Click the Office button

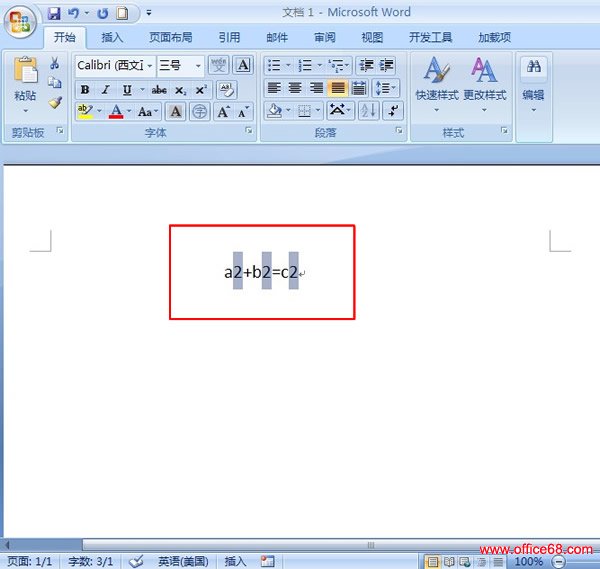(20, 21)
